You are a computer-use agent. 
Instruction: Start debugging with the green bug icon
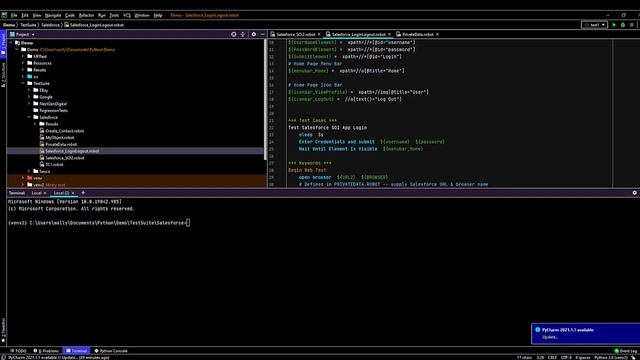coord(623,25)
